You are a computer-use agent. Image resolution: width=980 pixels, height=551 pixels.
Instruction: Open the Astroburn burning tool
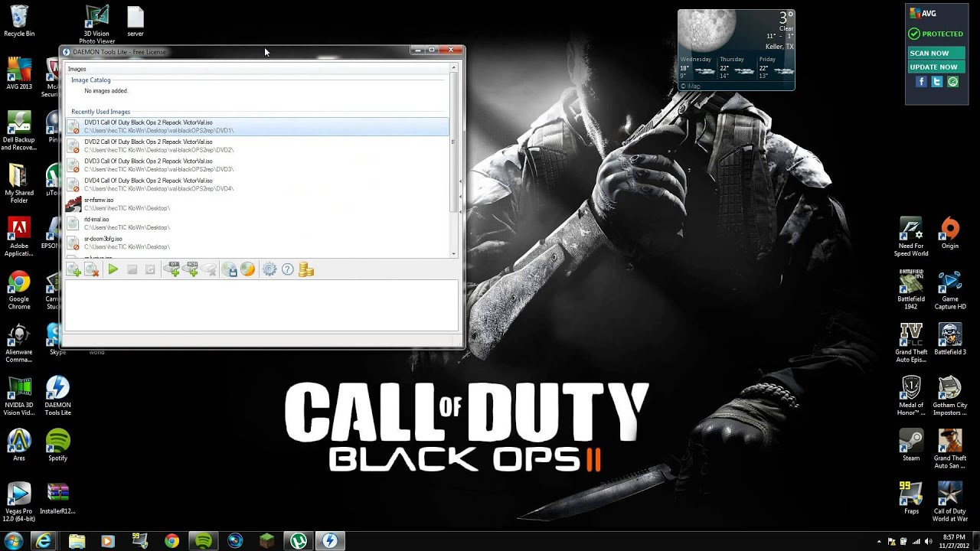248,269
